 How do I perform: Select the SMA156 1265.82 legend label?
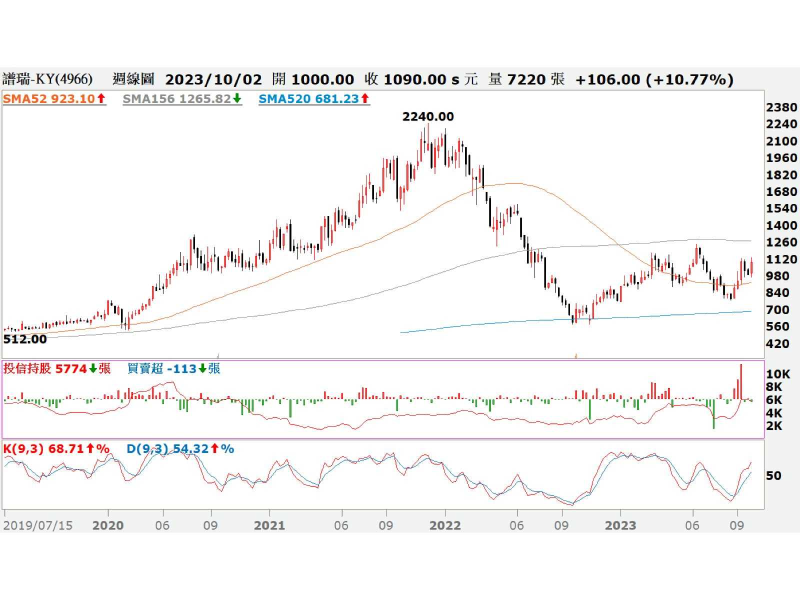[x=176, y=99]
